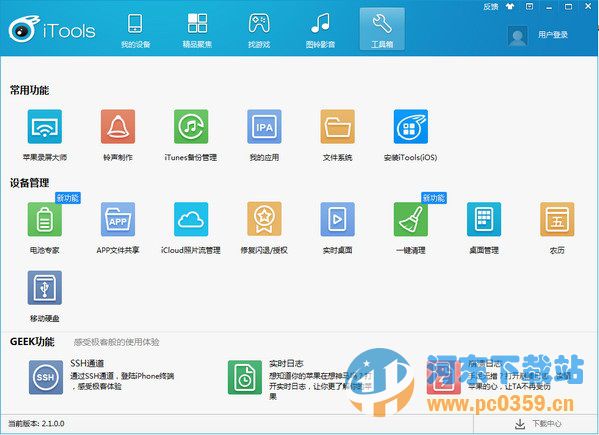Open the skin shirt icon

pos(510,6)
